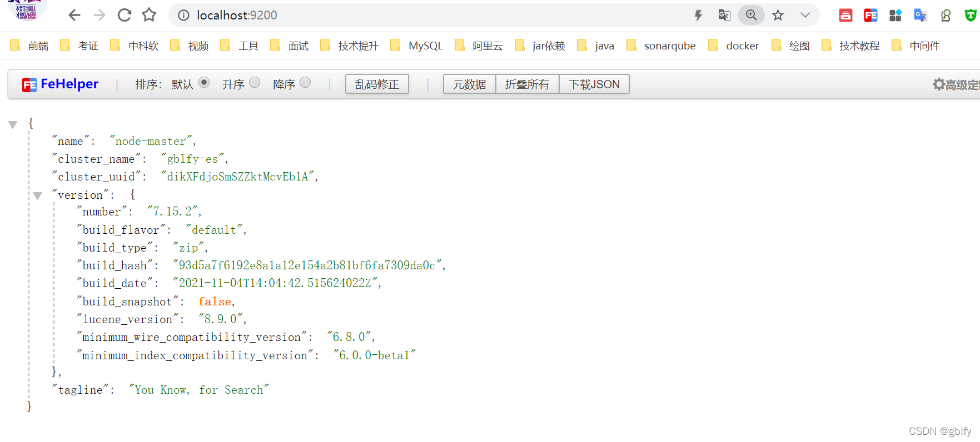The image size is (980, 442).
Task: Click the "7.15.2" version number value
Action: pyautogui.click(x=174, y=212)
